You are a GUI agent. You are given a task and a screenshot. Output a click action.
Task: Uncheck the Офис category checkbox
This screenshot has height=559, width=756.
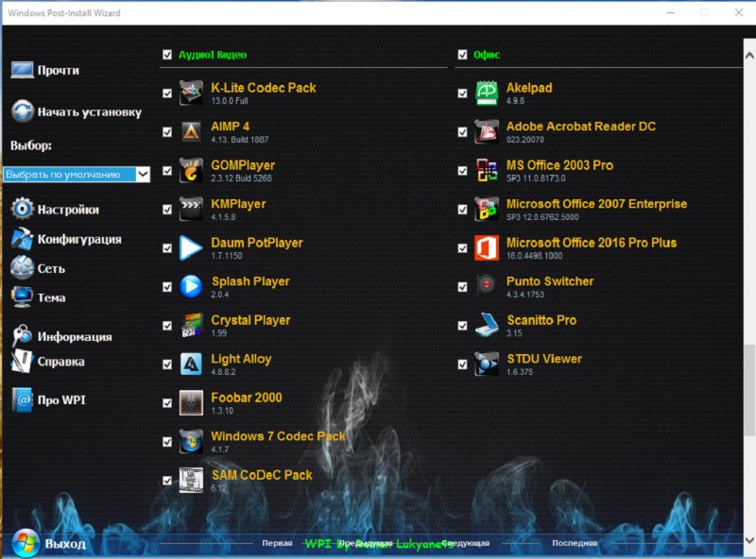(x=462, y=55)
